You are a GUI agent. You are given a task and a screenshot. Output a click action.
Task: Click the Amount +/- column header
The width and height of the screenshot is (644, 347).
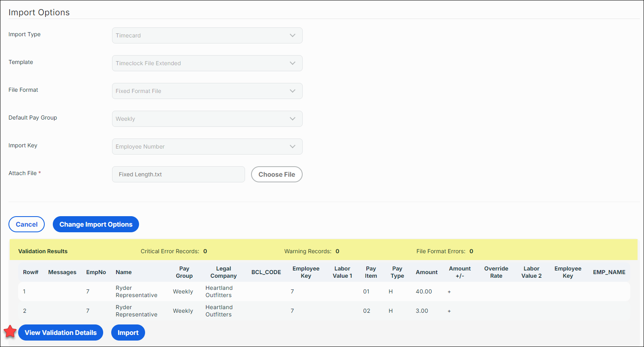click(460, 272)
